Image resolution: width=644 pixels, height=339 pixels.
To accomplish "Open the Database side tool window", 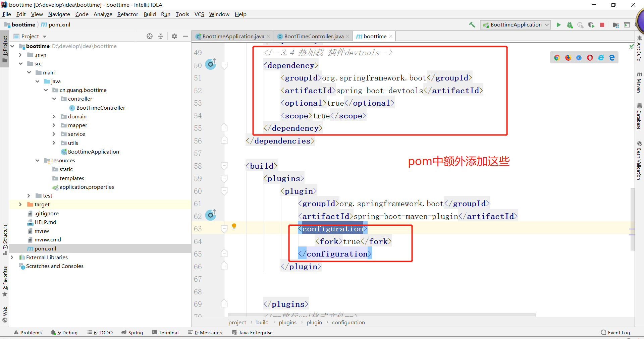I will pos(639,116).
